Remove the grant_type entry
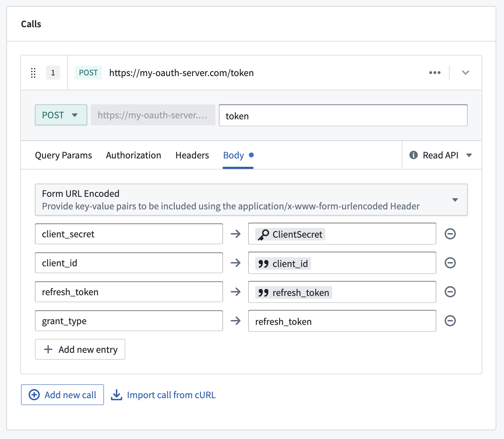 tap(450, 321)
